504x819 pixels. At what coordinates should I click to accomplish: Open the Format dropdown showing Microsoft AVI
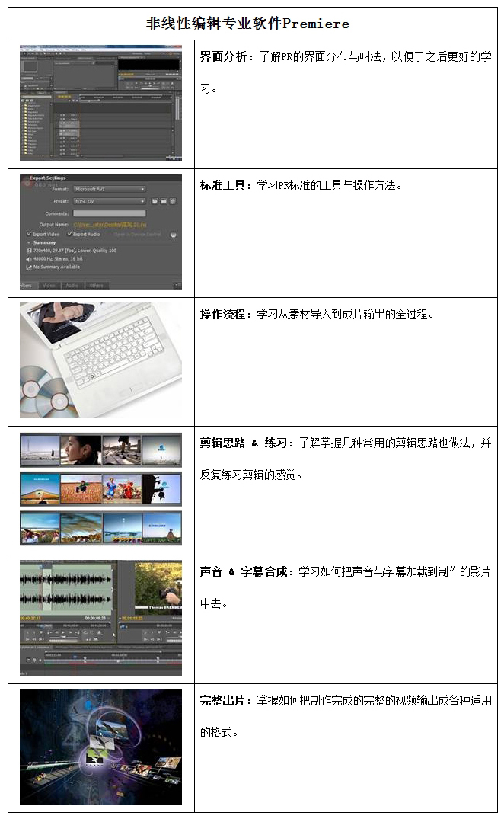click(109, 189)
